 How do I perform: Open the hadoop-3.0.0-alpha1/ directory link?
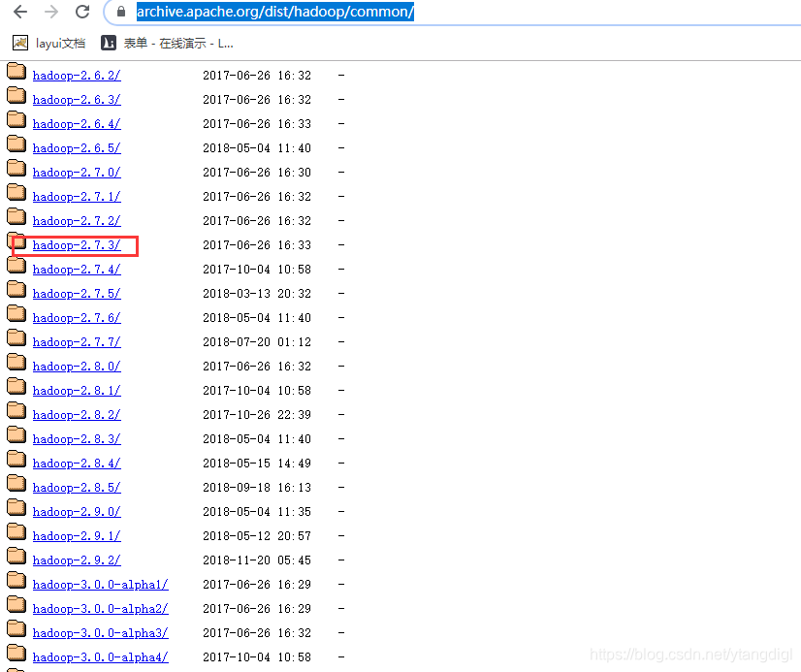pos(101,585)
